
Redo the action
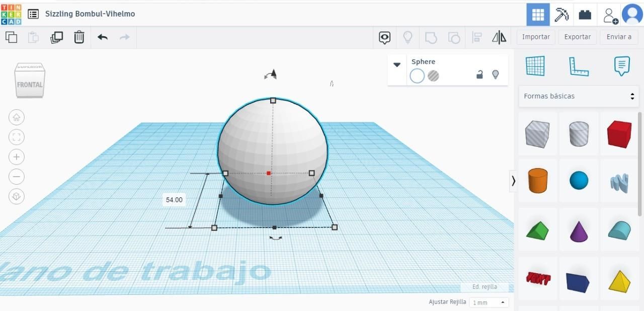coord(124,37)
